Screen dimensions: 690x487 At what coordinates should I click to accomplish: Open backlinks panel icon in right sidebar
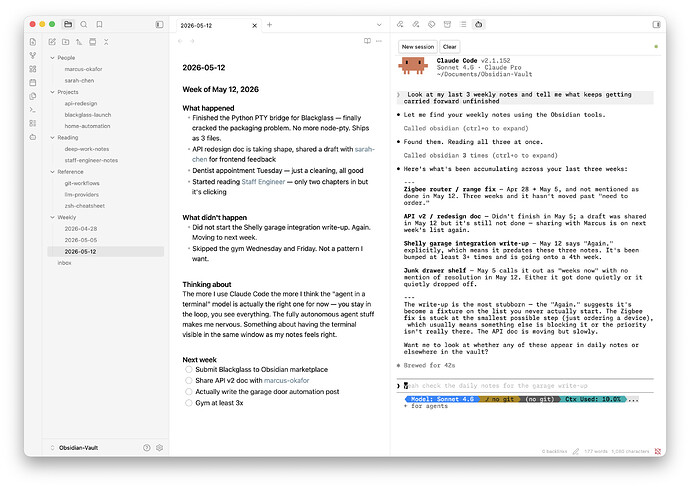pyautogui.click(x=400, y=24)
